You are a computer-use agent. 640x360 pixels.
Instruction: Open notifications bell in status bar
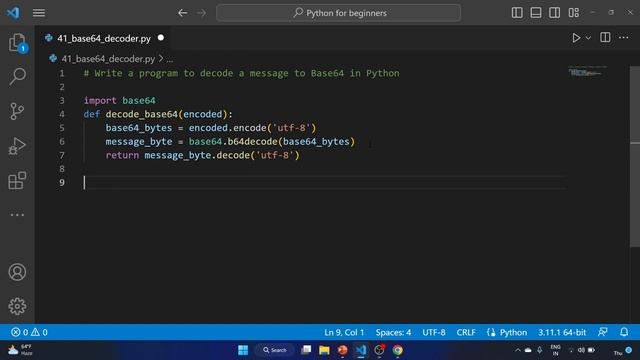coord(624,332)
